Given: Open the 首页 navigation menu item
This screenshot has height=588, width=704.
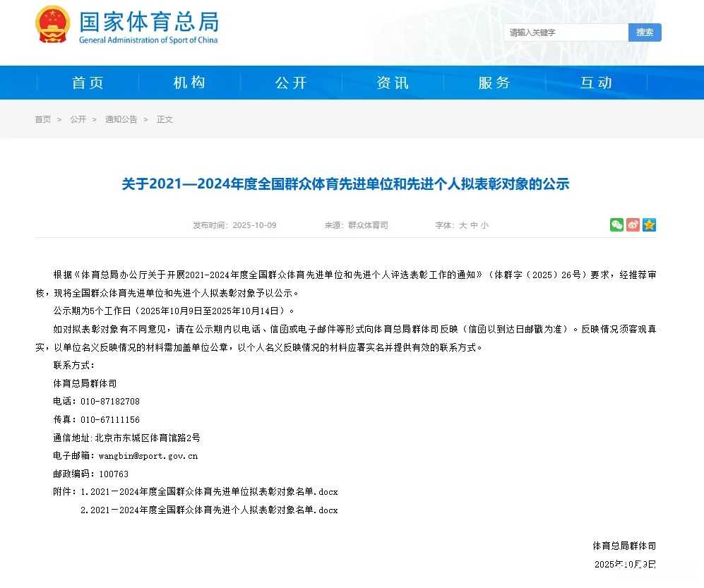Looking at the screenshot, I should (x=88, y=83).
